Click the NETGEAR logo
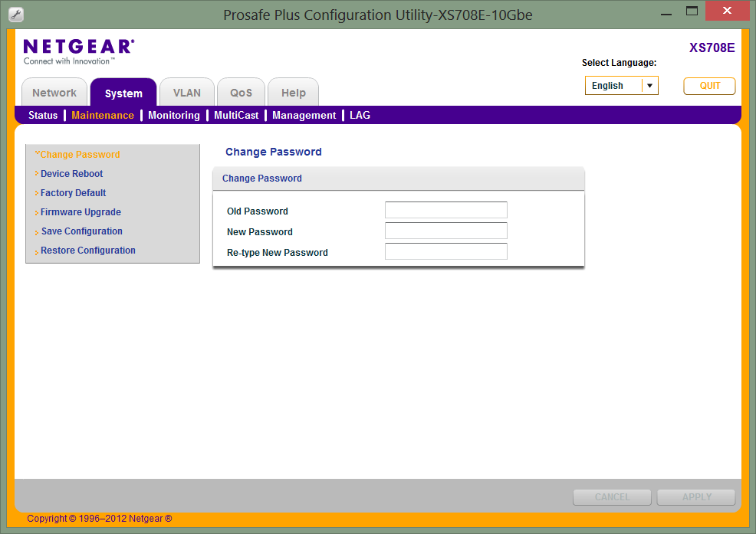756x534 pixels. (79, 51)
